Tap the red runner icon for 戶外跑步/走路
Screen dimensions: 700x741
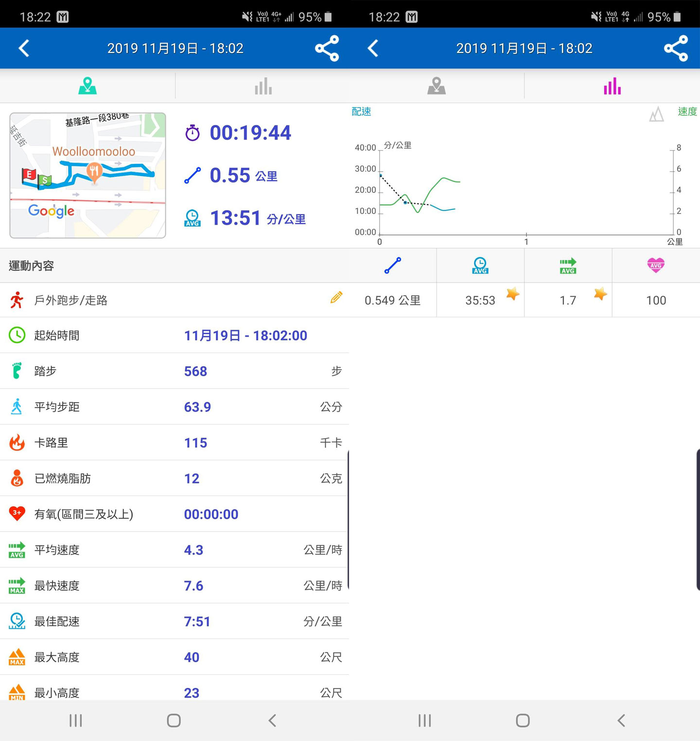coord(17,300)
